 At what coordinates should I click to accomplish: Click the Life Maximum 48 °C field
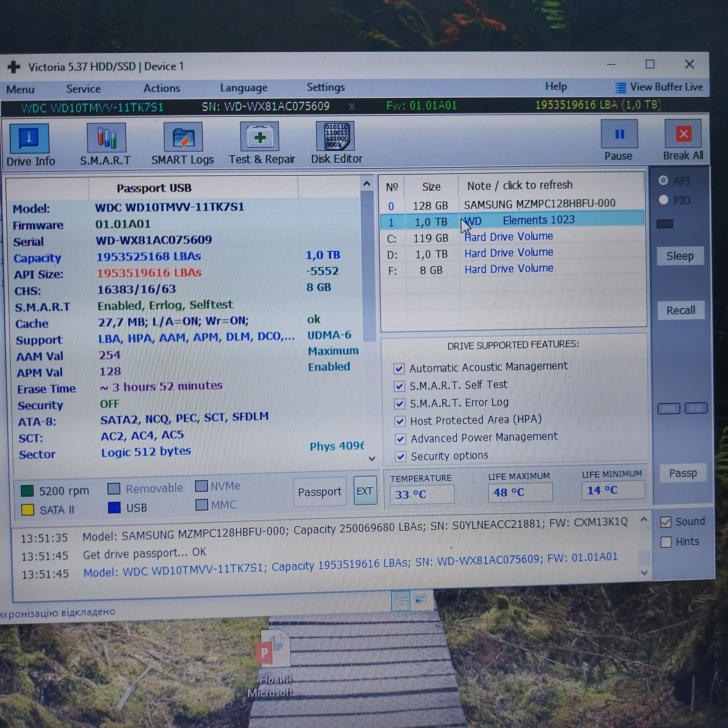520,492
